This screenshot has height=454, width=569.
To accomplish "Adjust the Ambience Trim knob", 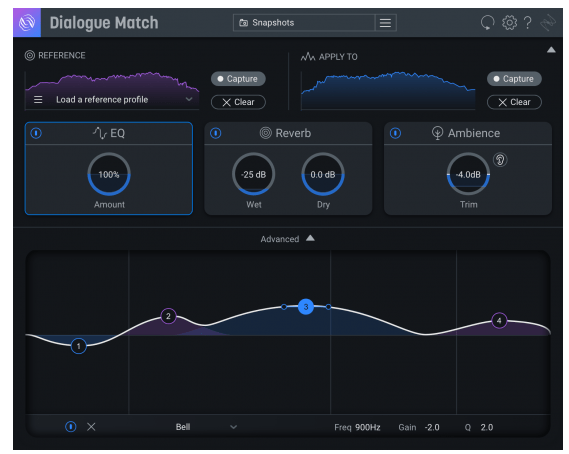I will coord(468,175).
